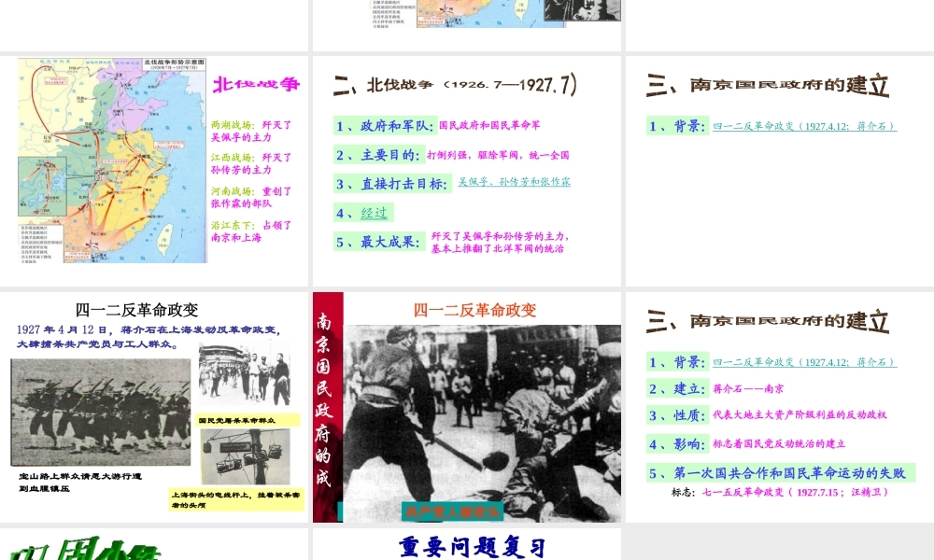Click the yellow caption 国民党屠杀革命群众
Screen dimensions: 934x560
(x=247, y=420)
